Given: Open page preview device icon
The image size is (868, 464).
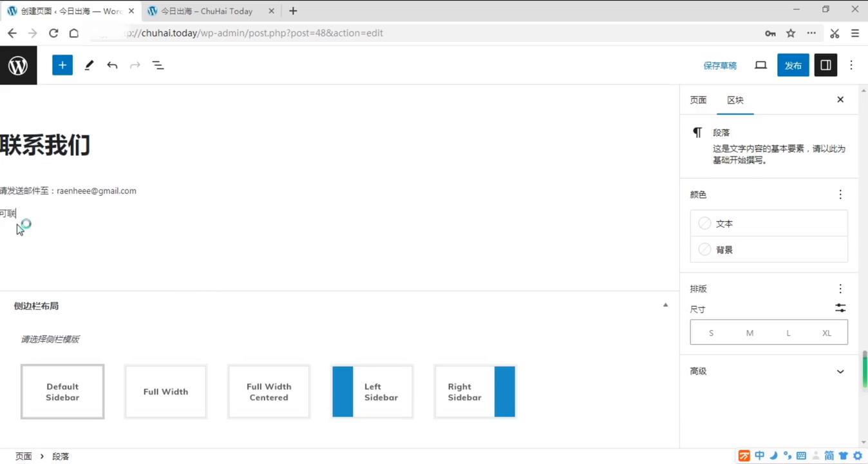Looking at the screenshot, I should click(760, 65).
